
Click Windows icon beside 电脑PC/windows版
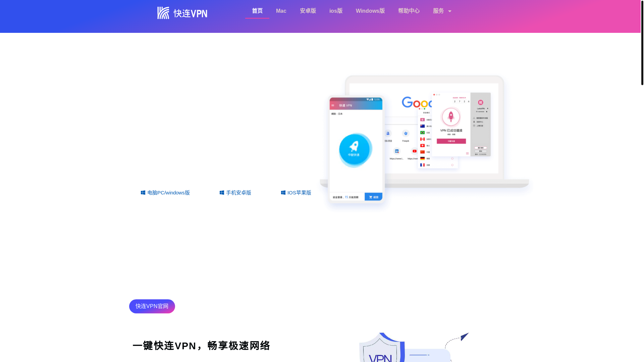point(143,193)
